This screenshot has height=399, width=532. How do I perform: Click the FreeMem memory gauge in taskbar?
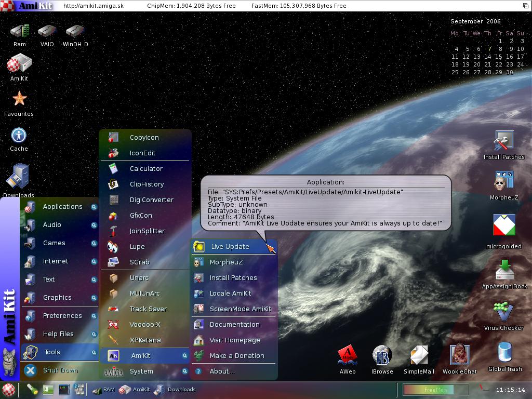coord(435,390)
